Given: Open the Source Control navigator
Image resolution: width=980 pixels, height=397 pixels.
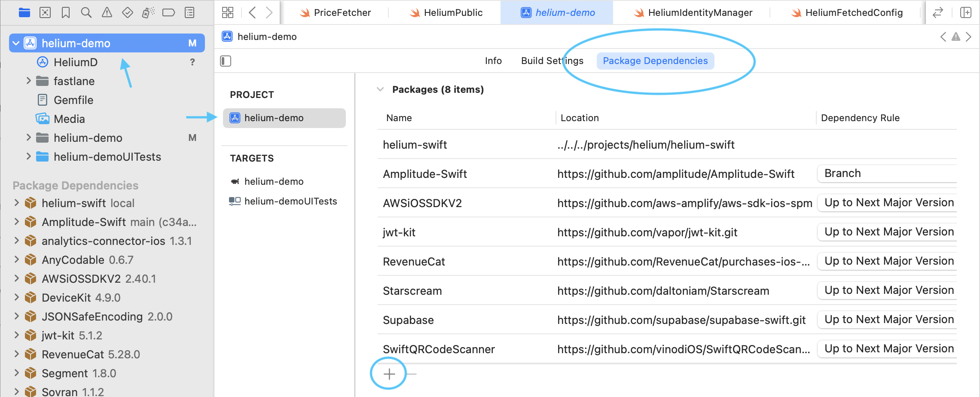Looking at the screenshot, I should [x=45, y=12].
